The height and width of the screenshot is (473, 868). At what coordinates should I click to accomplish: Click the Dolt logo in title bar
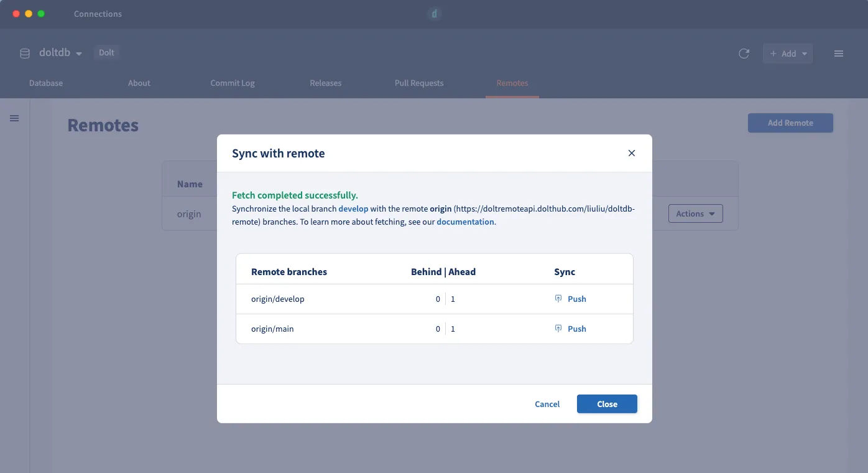[434, 14]
